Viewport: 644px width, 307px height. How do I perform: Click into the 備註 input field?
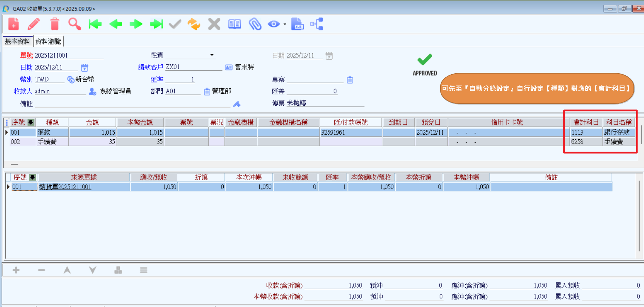[x=133, y=104]
